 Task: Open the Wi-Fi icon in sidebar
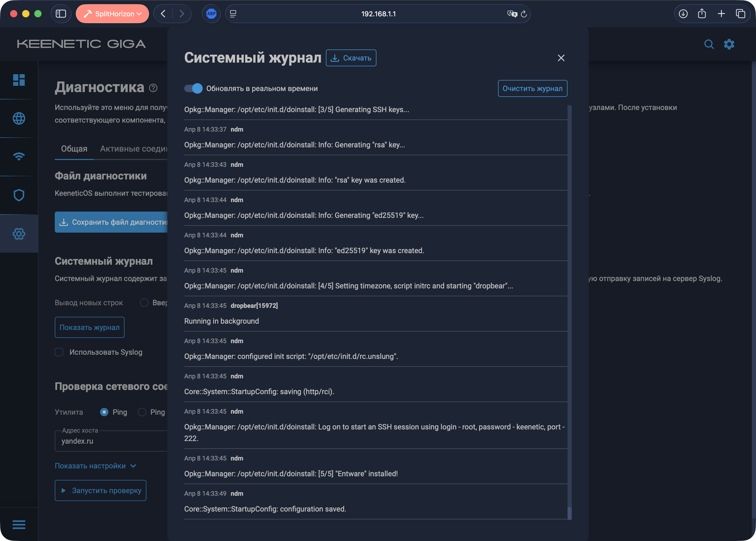pyautogui.click(x=19, y=157)
